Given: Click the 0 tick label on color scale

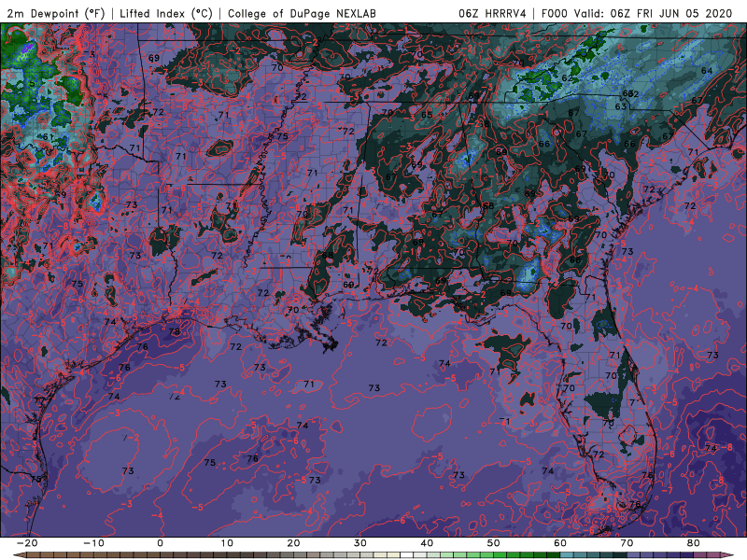Looking at the screenshot, I should click(x=160, y=543).
